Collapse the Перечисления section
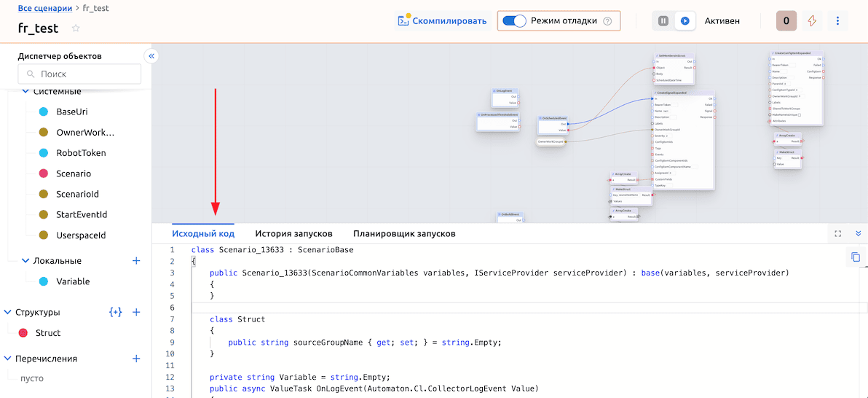 click(8, 359)
